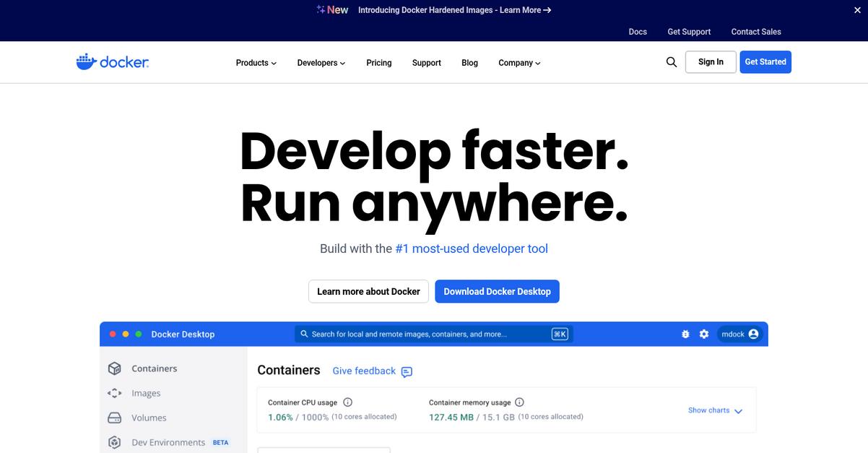Click the BETA badge

[x=220, y=443]
